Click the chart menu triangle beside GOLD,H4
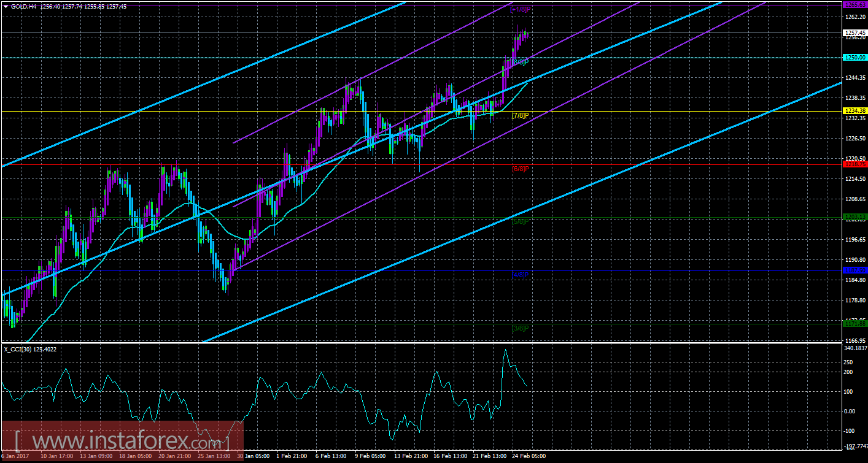 (6, 6)
